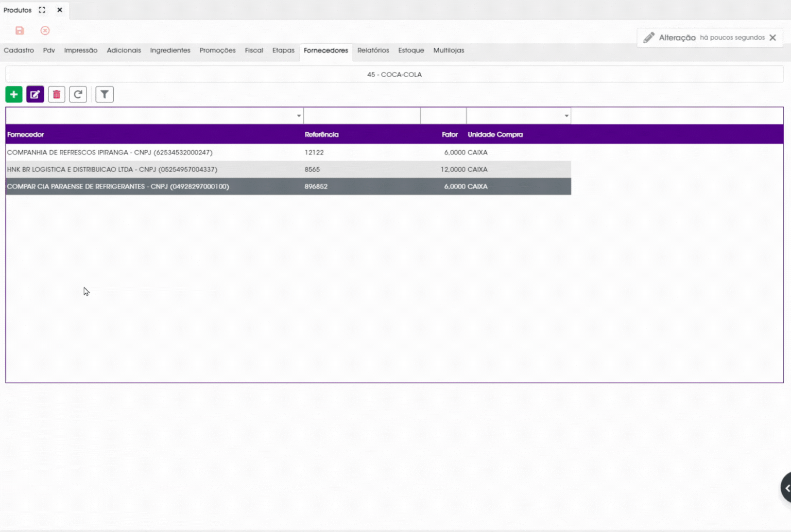Switch to the Promoções tab

click(x=218, y=50)
